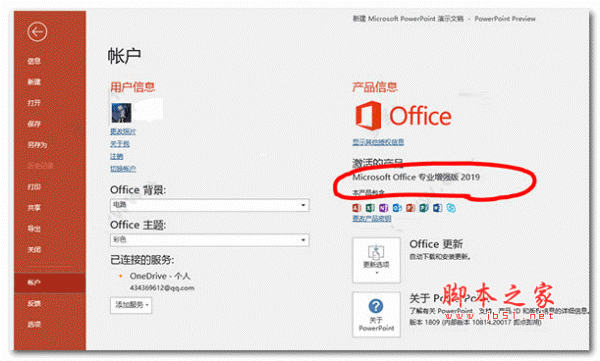The height and width of the screenshot is (361, 600).
Task: Click the 更改产品密钥 link
Action: coord(372,219)
